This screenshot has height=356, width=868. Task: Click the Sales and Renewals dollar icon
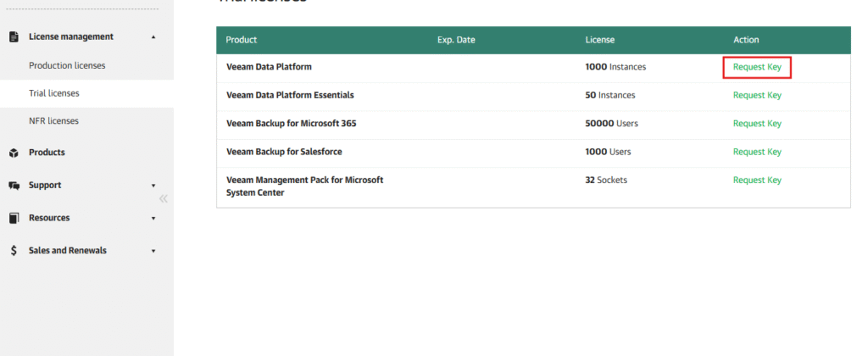pyautogui.click(x=14, y=251)
